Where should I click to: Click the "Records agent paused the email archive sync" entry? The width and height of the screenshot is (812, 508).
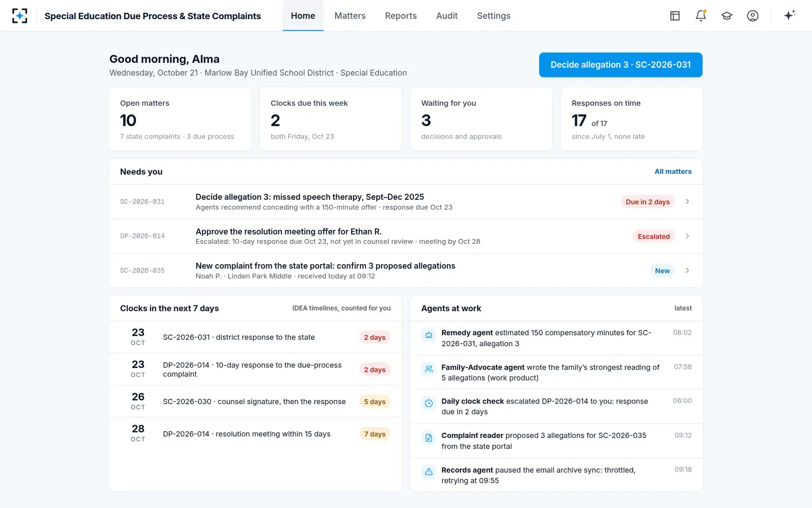[x=557, y=475]
